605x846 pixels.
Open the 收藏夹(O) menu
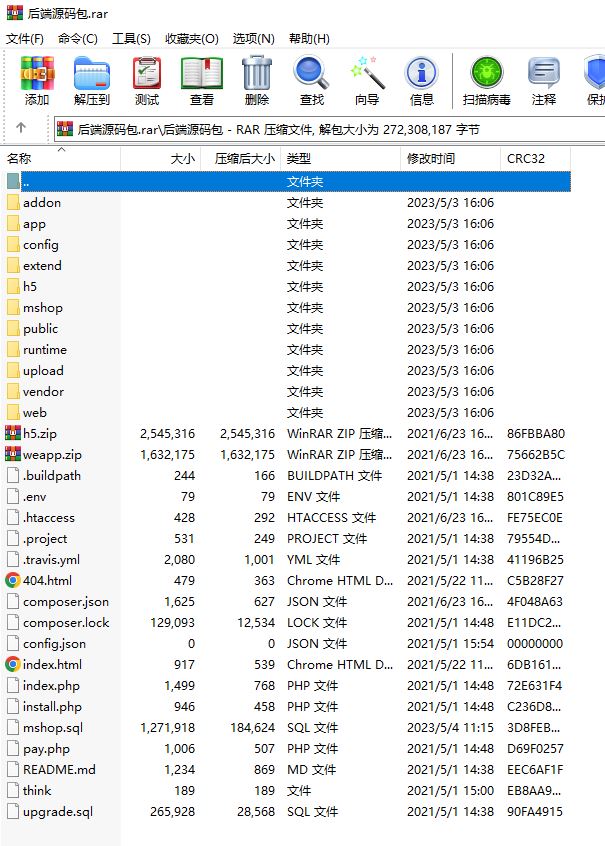coord(192,39)
